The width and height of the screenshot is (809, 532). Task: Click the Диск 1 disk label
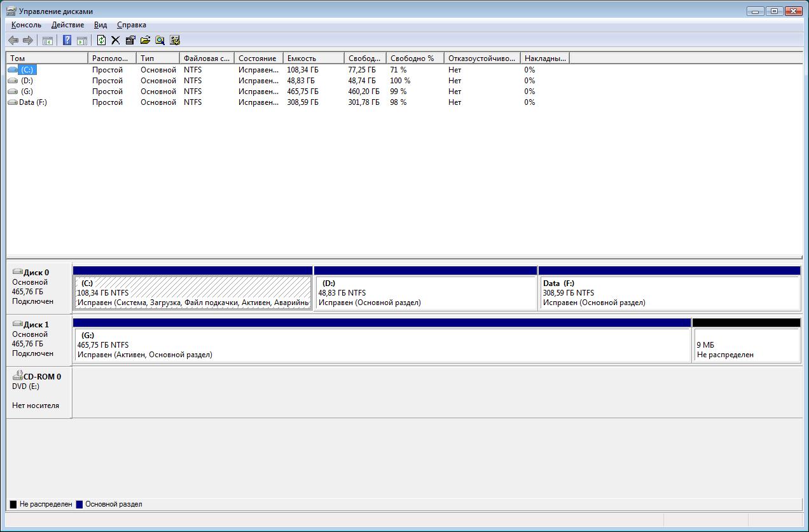coord(36,325)
